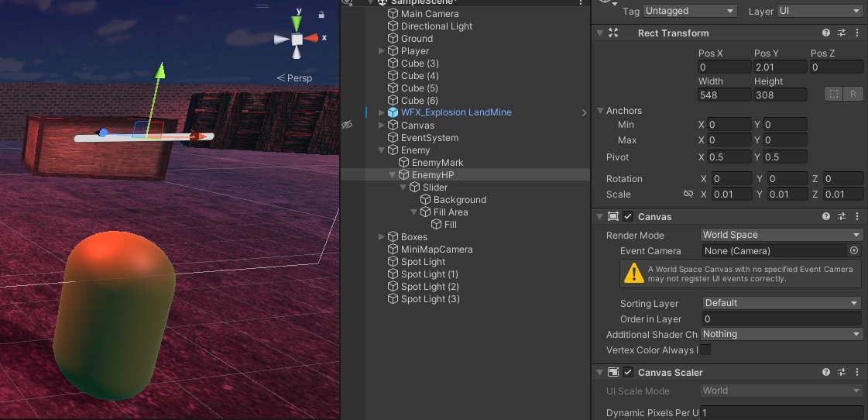The height and width of the screenshot is (420, 868).
Task: Click the Pos Y input field
Action: tap(780, 67)
